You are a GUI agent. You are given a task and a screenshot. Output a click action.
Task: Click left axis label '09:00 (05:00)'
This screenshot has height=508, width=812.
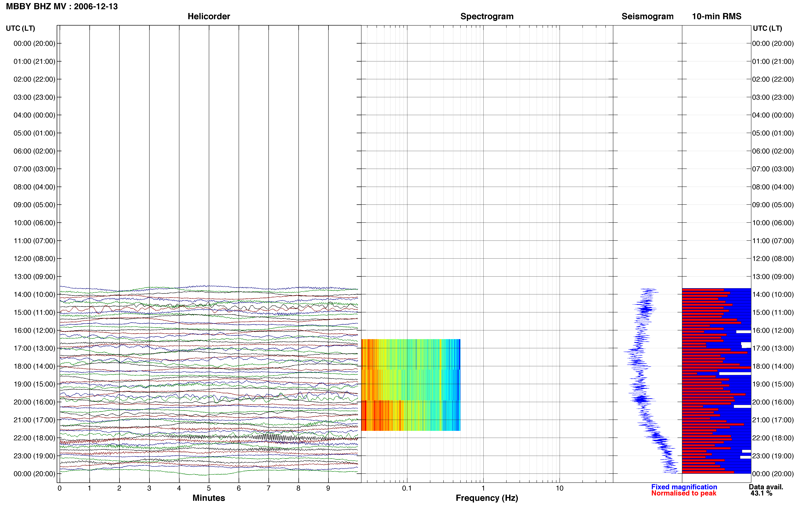(x=34, y=205)
